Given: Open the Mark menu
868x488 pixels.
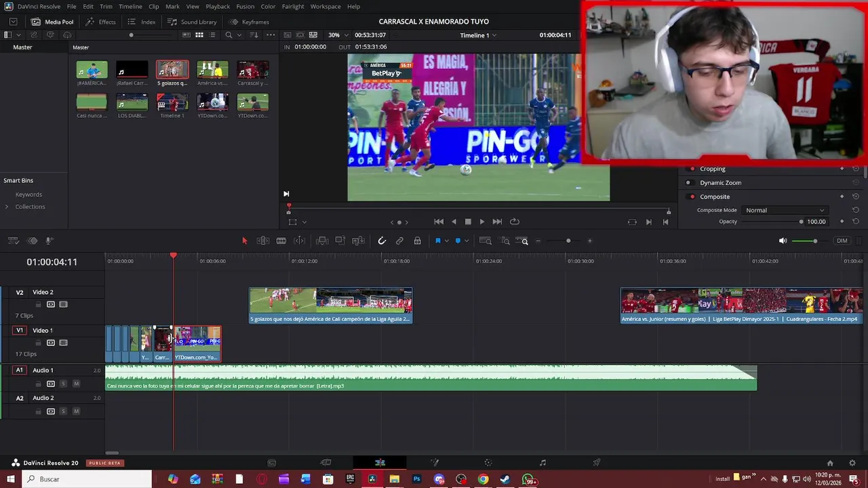Looking at the screenshot, I should click(173, 6).
